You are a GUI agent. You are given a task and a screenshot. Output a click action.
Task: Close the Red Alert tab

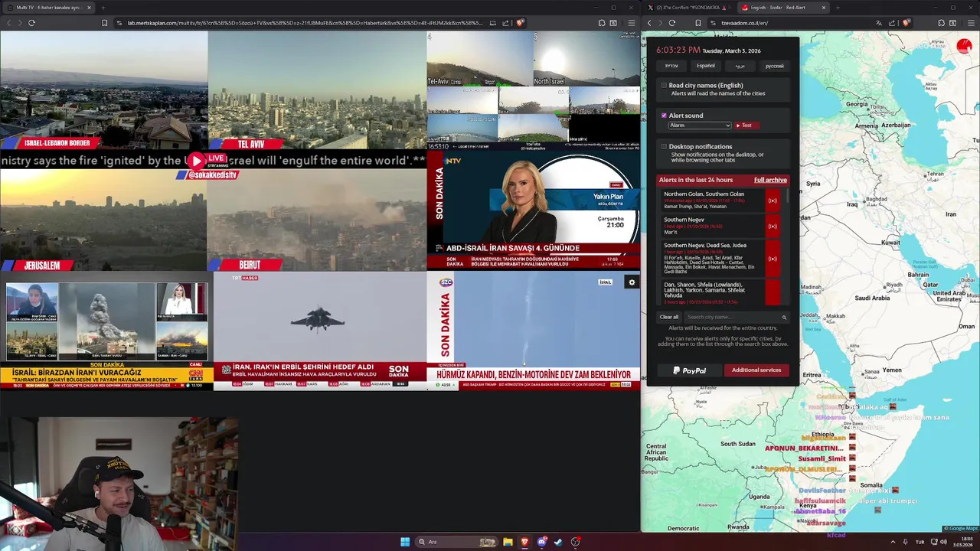[x=824, y=8]
